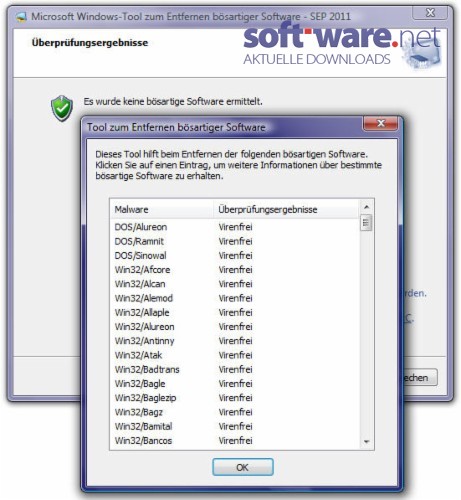Image resolution: width=461 pixels, height=500 pixels.
Task: Select the DOS/Ramnit entry
Action: click(x=235, y=241)
